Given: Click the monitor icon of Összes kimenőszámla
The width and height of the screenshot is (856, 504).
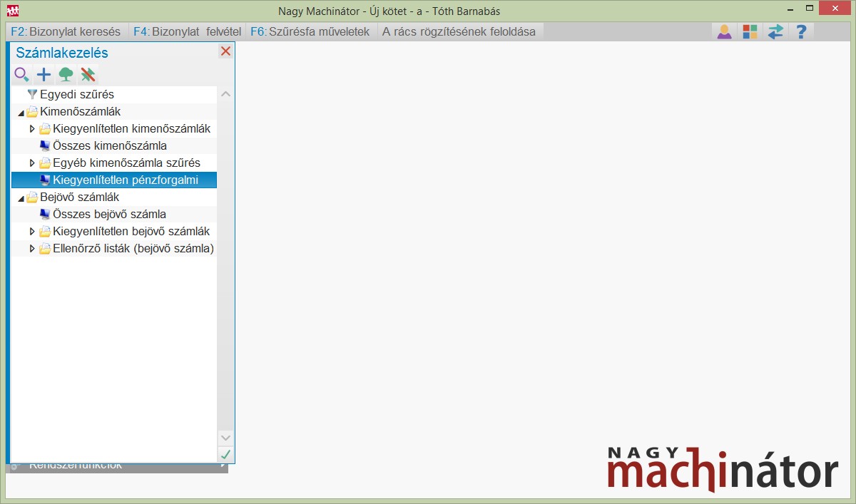Looking at the screenshot, I should pyautogui.click(x=45, y=145).
